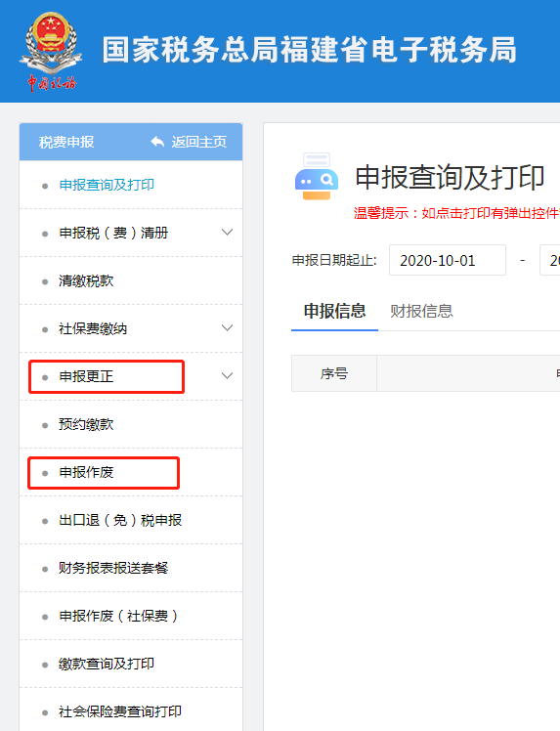This screenshot has width=560, height=731.
Task: Click the return arrow icon beside 返回主页
Action: click(157, 142)
